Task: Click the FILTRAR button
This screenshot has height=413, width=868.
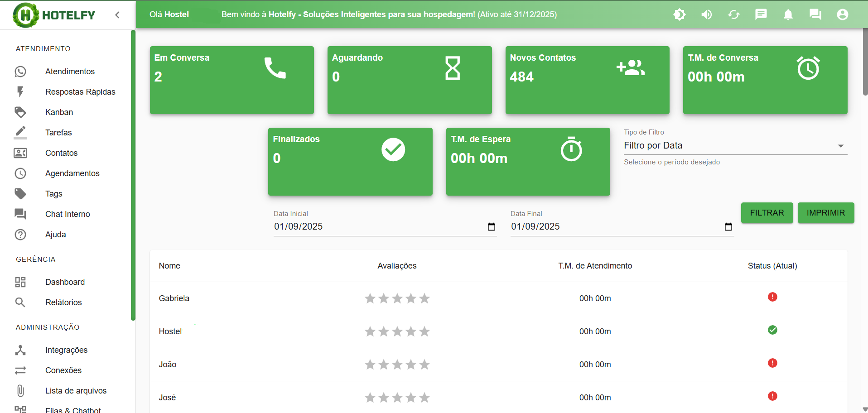Action: tap(767, 212)
